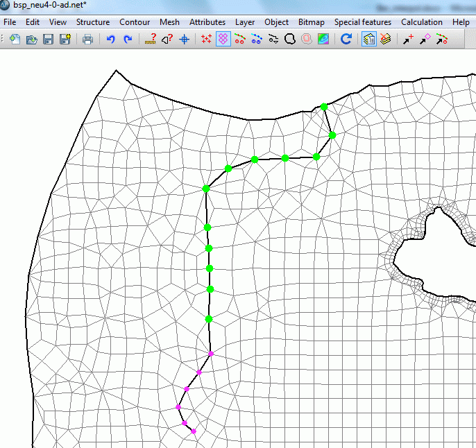Toggle the pink mesh display button
This screenshot has width=476, height=448.
[223, 39]
